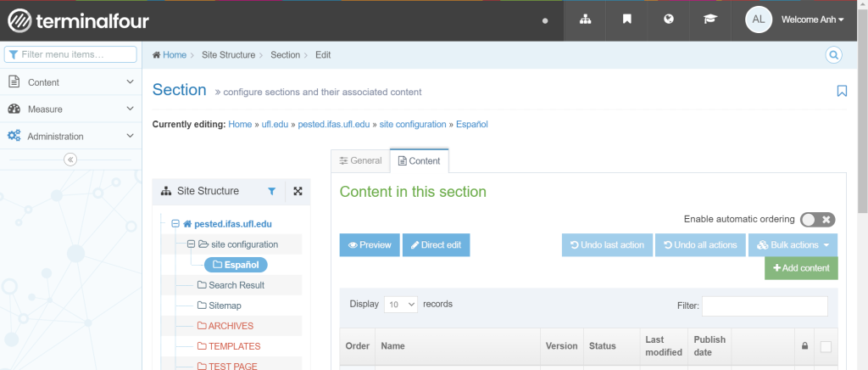Click the bookmarks icon in top bar
Image resolution: width=868 pixels, height=370 pixels.
627,20
